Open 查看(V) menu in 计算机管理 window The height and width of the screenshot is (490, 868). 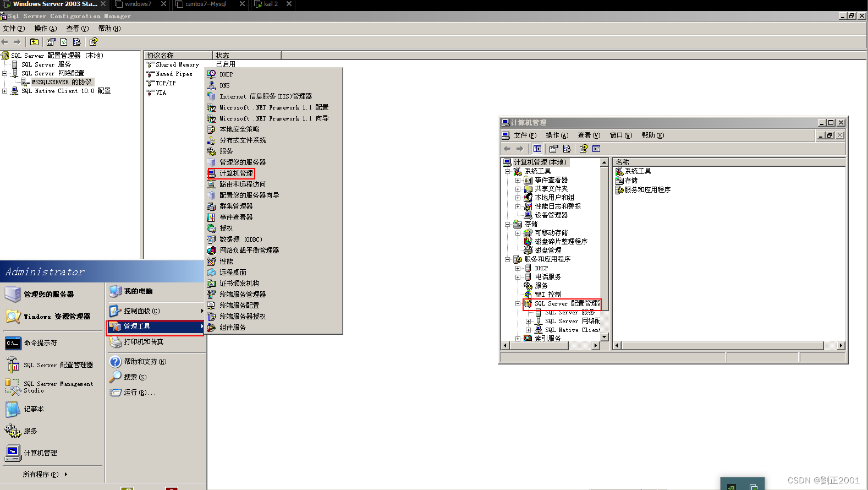coord(589,135)
